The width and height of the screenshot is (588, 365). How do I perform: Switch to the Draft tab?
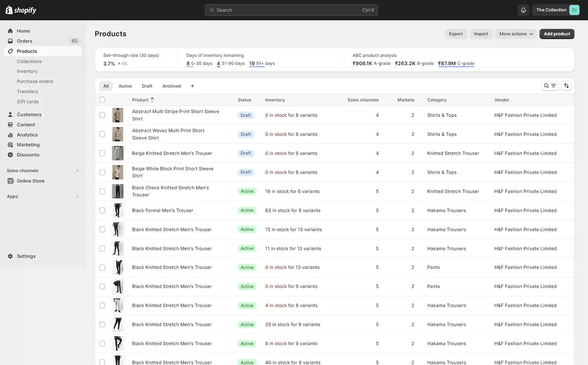click(x=147, y=86)
